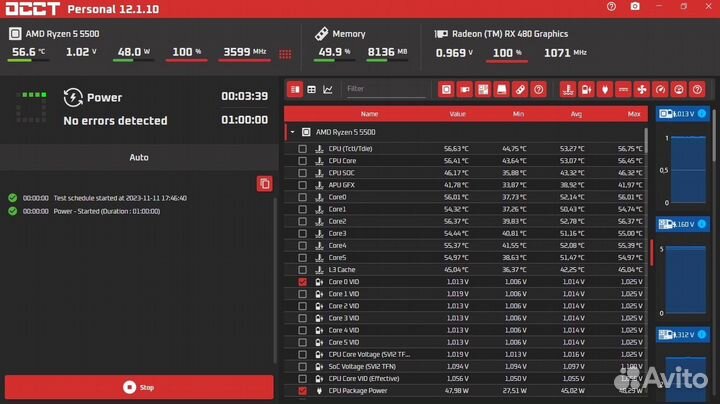Image resolution: width=720 pixels, height=404 pixels.
Task: Sort sensors by the Name column
Action: (x=369, y=114)
